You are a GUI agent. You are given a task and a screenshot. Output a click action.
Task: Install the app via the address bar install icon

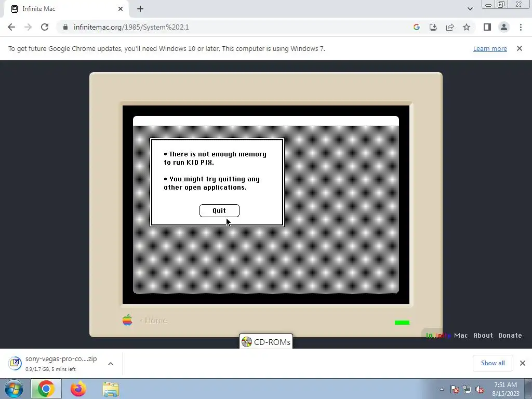click(x=433, y=27)
